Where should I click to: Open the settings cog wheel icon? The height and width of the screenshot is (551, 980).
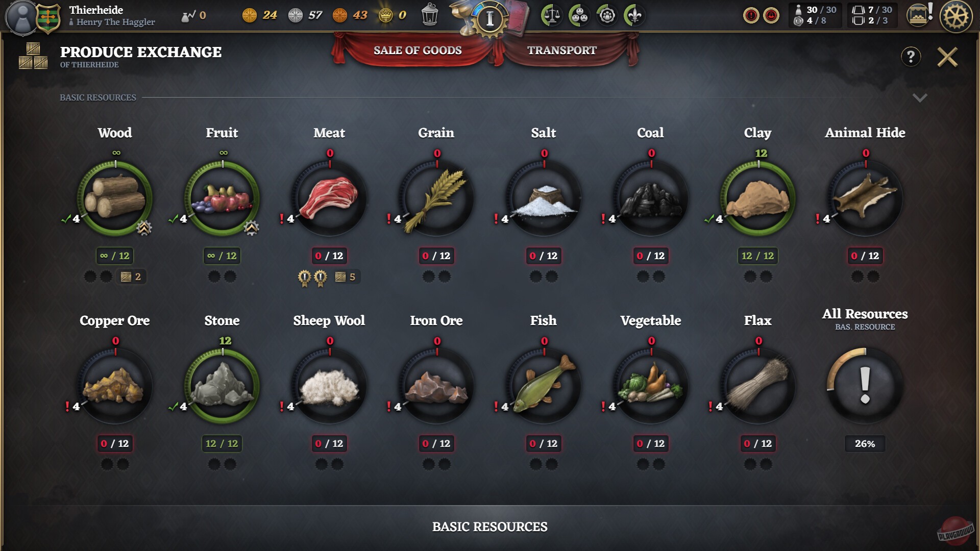pos(956,17)
